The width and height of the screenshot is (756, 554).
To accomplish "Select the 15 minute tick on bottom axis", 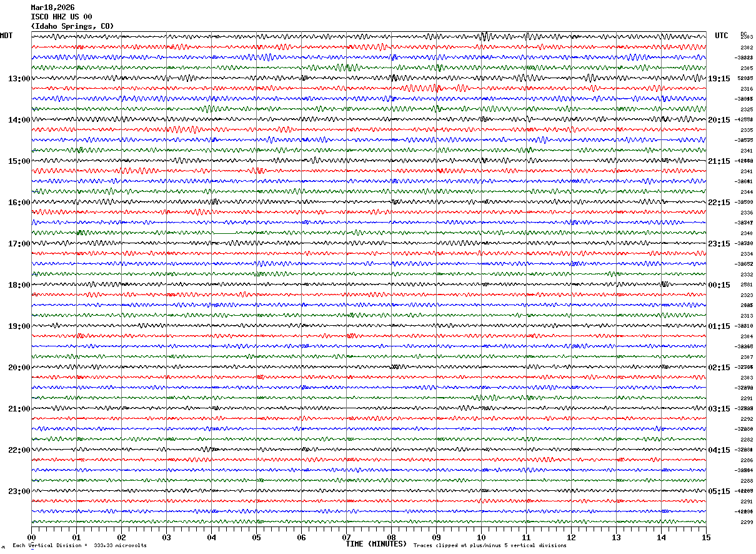I will click(706, 537).
